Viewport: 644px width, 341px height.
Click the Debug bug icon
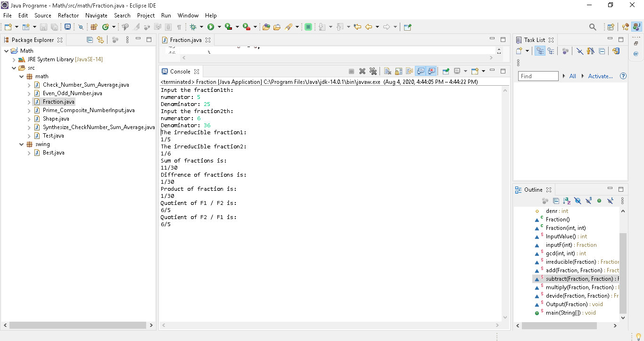point(193,27)
